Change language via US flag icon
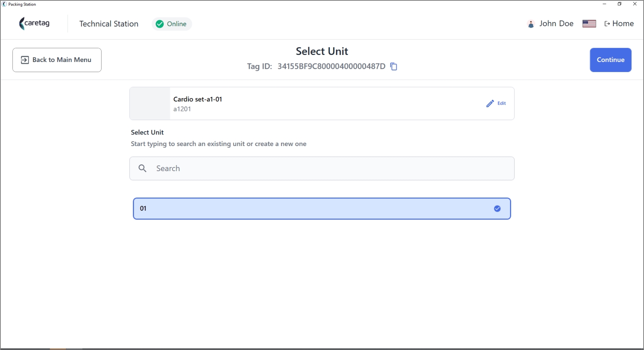The height and width of the screenshot is (350, 644). (x=589, y=24)
